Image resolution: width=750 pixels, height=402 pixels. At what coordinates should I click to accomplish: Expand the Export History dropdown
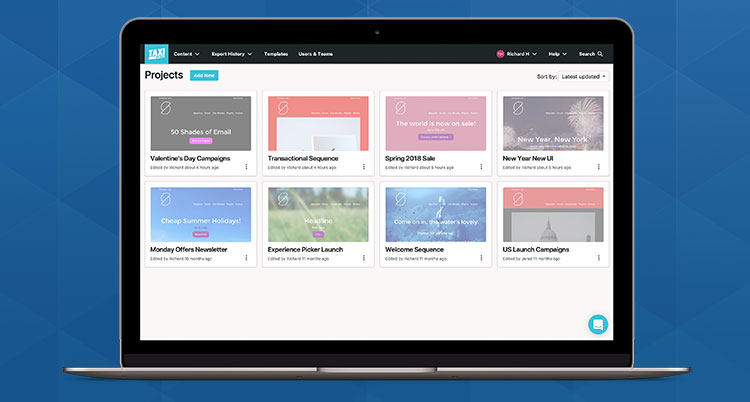coord(232,54)
